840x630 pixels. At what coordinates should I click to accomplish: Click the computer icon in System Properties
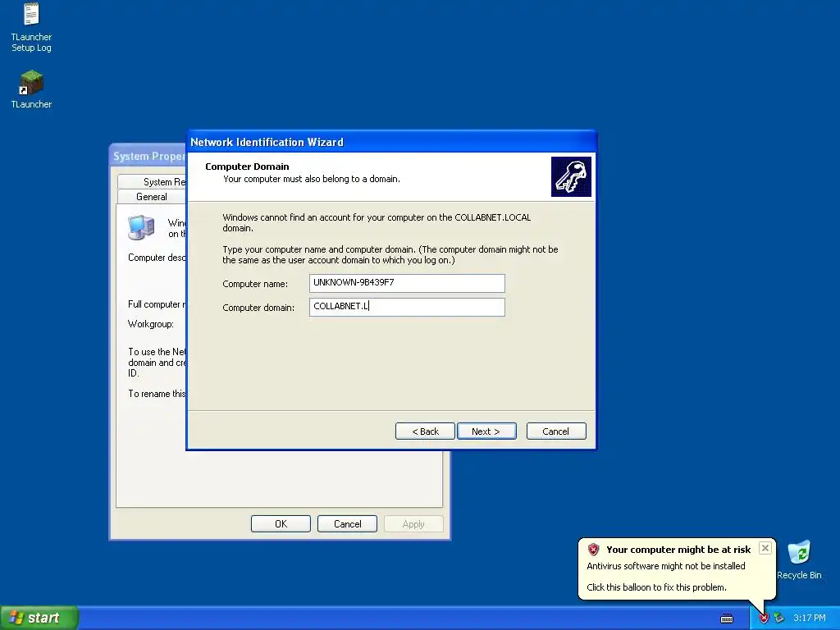141,227
